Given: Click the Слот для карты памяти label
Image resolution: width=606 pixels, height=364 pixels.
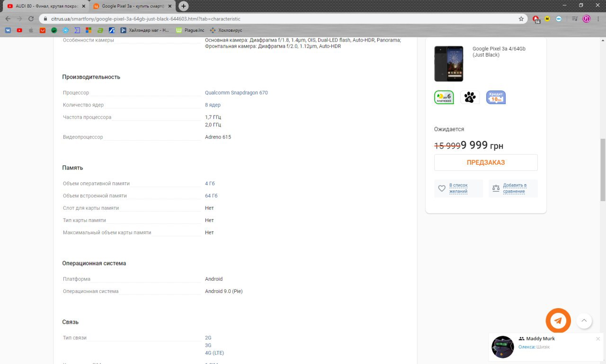Looking at the screenshot, I should pyautogui.click(x=91, y=208).
